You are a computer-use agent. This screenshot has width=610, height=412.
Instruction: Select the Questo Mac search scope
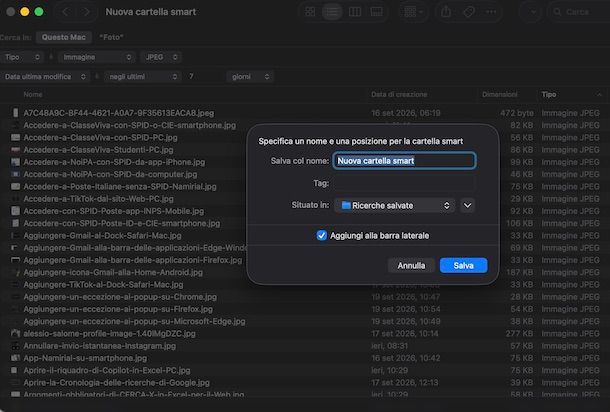pyautogui.click(x=64, y=37)
